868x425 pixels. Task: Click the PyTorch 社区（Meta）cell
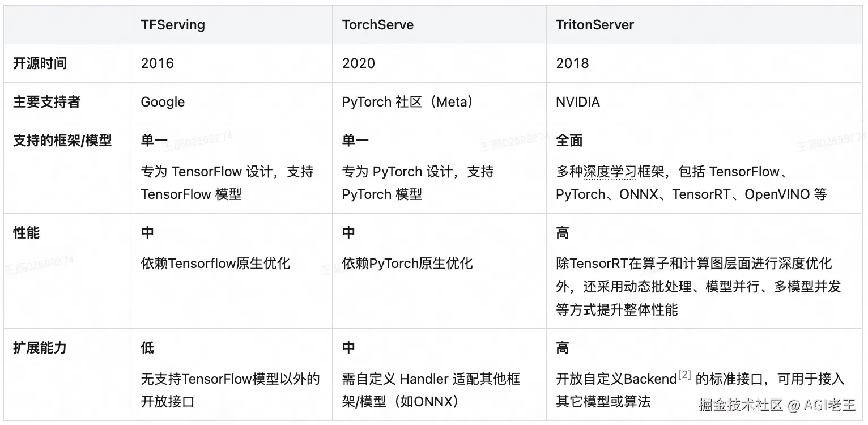click(407, 102)
